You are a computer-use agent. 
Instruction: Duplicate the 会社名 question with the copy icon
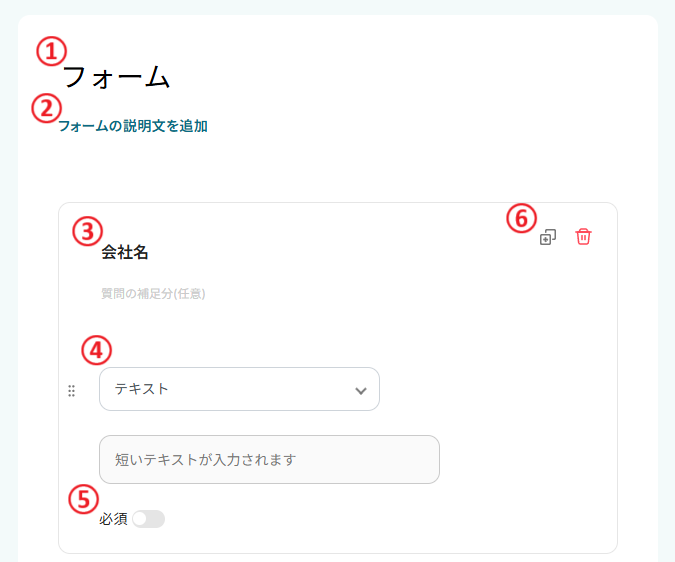click(548, 237)
